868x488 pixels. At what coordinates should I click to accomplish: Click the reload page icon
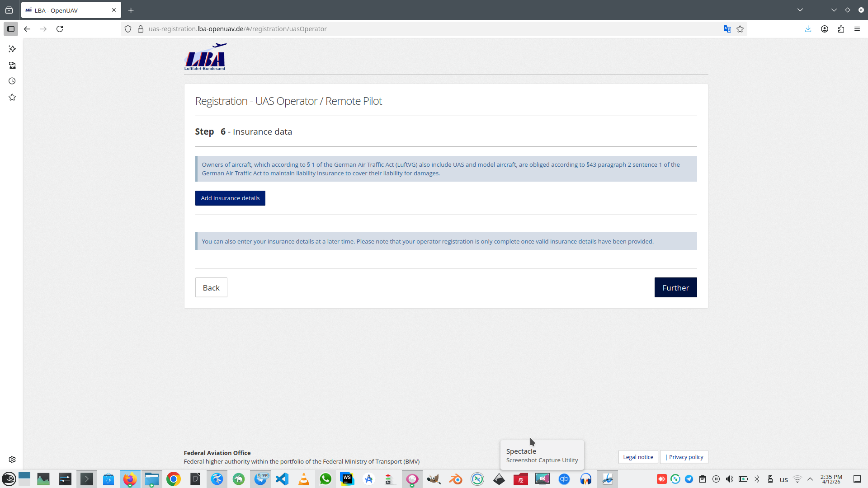click(60, 29)
